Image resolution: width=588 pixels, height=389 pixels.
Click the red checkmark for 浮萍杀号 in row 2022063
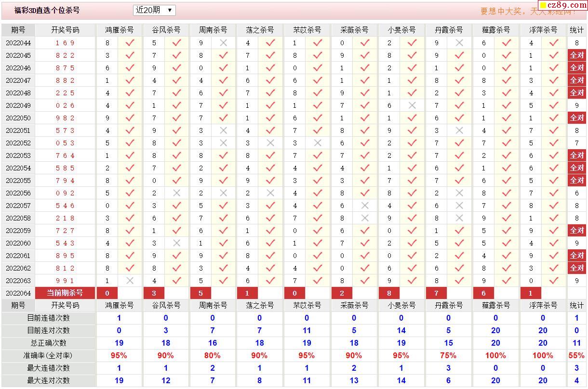point(554,281)
